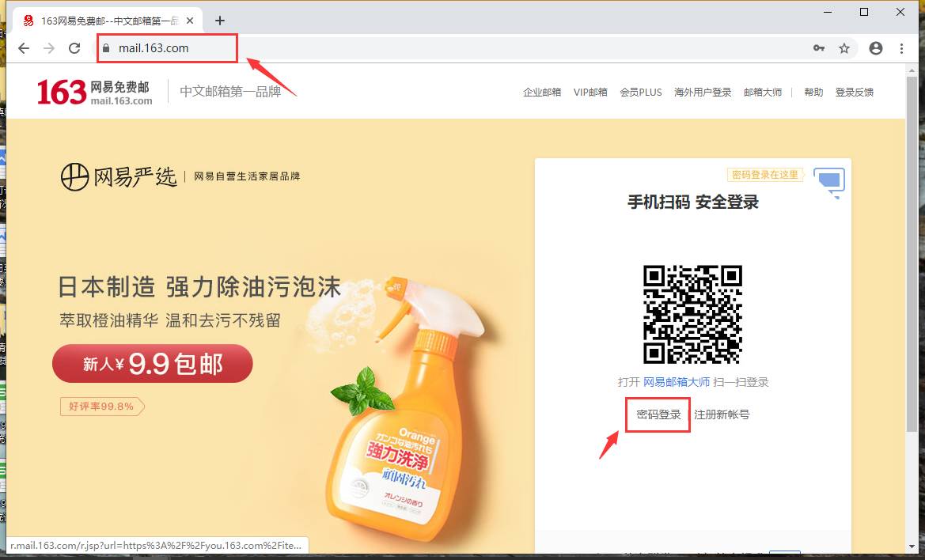The height and width of the screenshot is (560, 925).
Task: Bookmark this page with star icon
Action: click(x=844, y=48)
